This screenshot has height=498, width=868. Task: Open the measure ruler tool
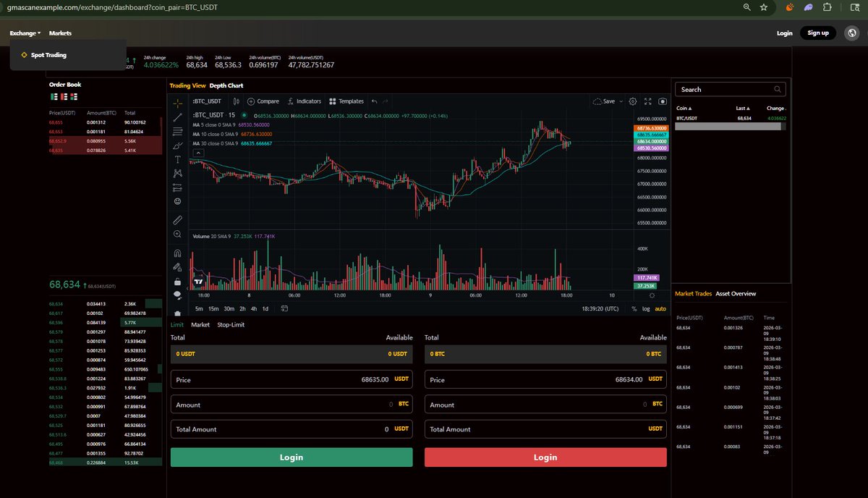(177, 219)
